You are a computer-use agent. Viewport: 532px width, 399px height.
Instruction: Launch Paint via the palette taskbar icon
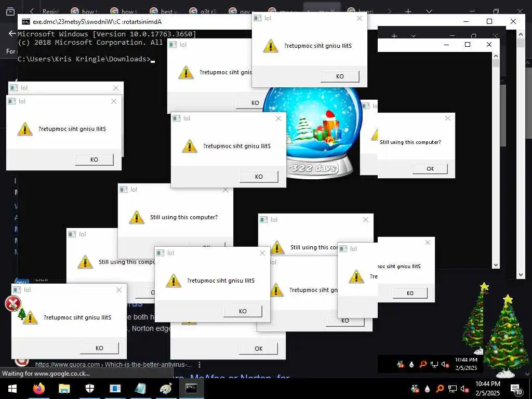tap(166, 389)
